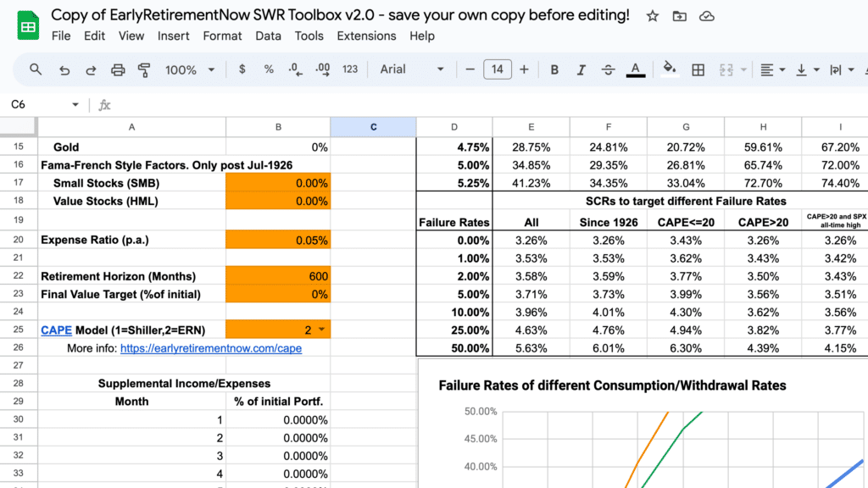Format selection as percent
This screenshot has height=488, width=868.
(x=269, y=69)
